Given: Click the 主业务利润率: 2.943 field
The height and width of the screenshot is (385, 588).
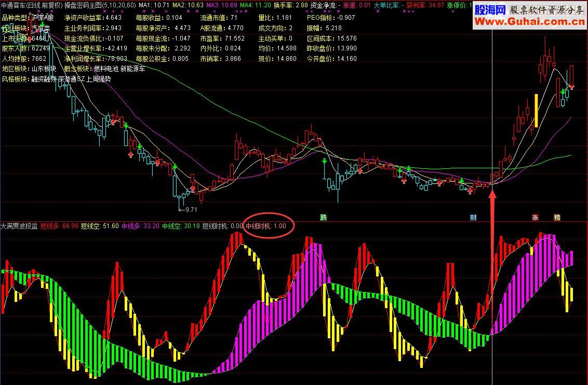Looking at the screenshot, I should 93,28.
